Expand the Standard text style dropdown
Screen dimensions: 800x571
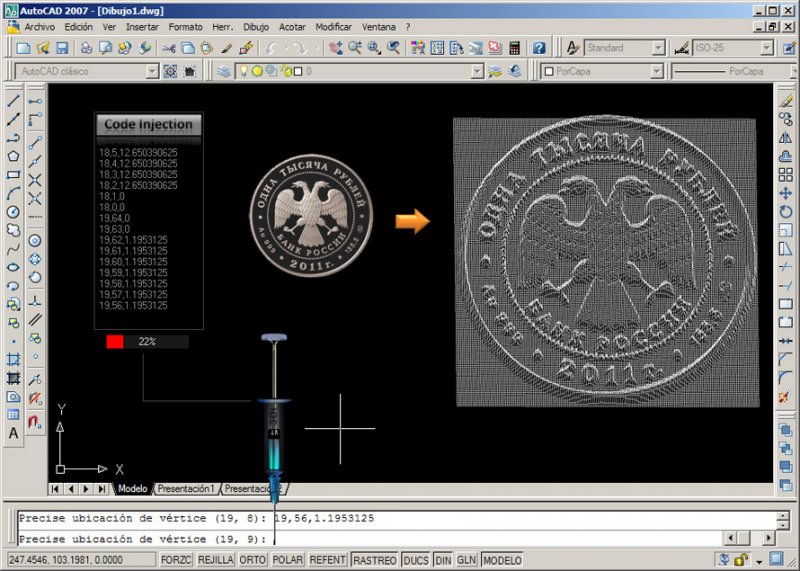point(658,48)
